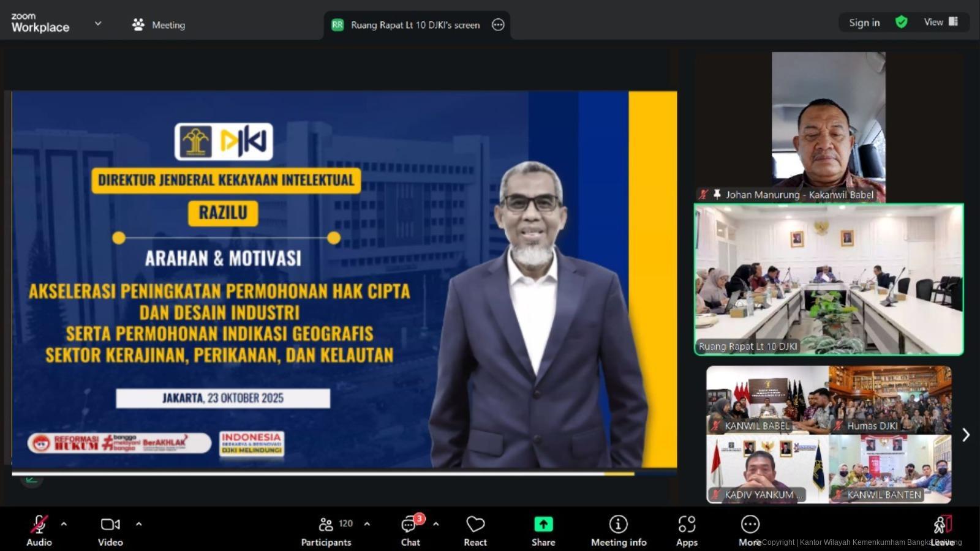
Task: Click the React heart icon
Action: [x=475, y=531]
